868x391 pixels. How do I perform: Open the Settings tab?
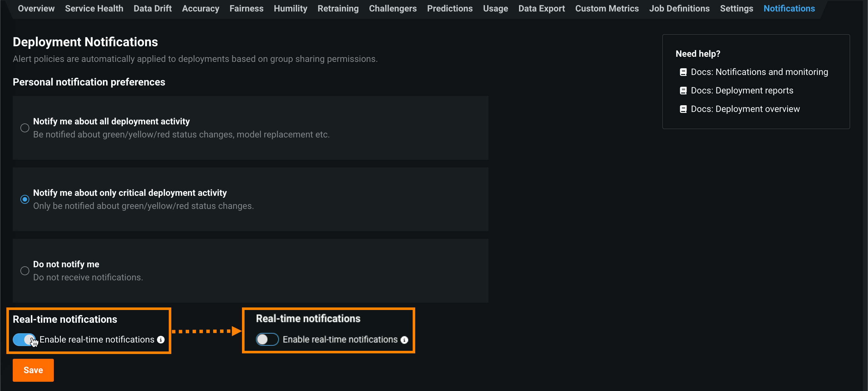(x=736, y=8)
